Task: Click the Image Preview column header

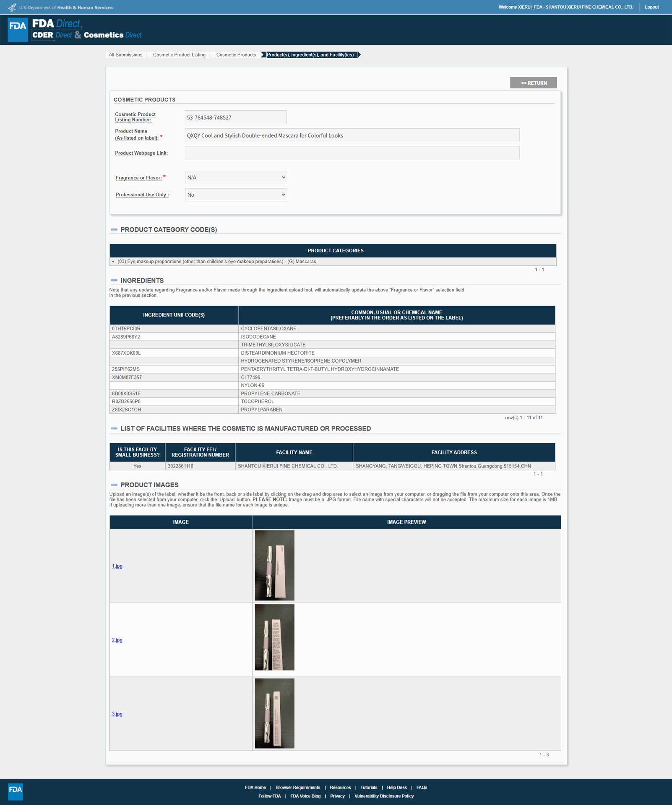Action: click(406, 522)
